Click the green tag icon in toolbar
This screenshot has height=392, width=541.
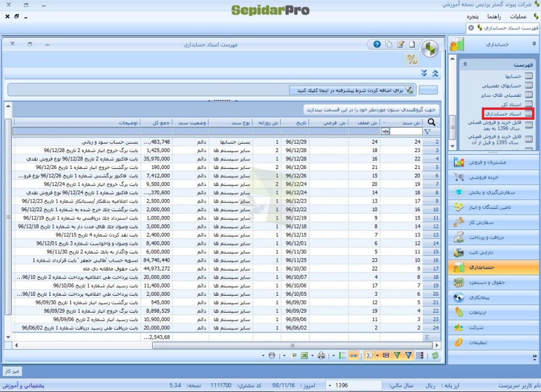point(293,356)
